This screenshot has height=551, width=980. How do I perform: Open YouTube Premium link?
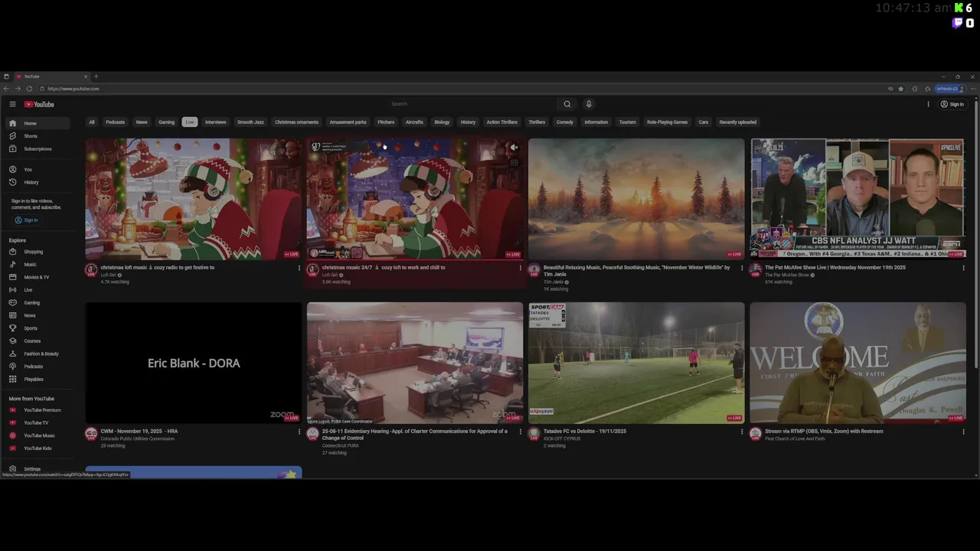coord(38,410)
